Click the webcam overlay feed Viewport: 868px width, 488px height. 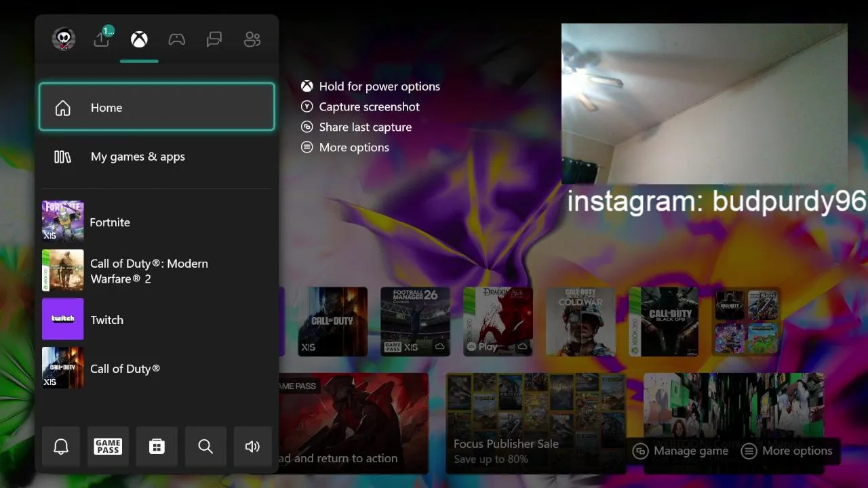(704, 104)
